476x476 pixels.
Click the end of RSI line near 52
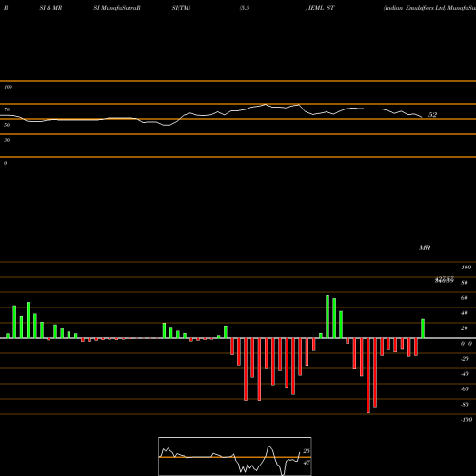pos(422,117)
